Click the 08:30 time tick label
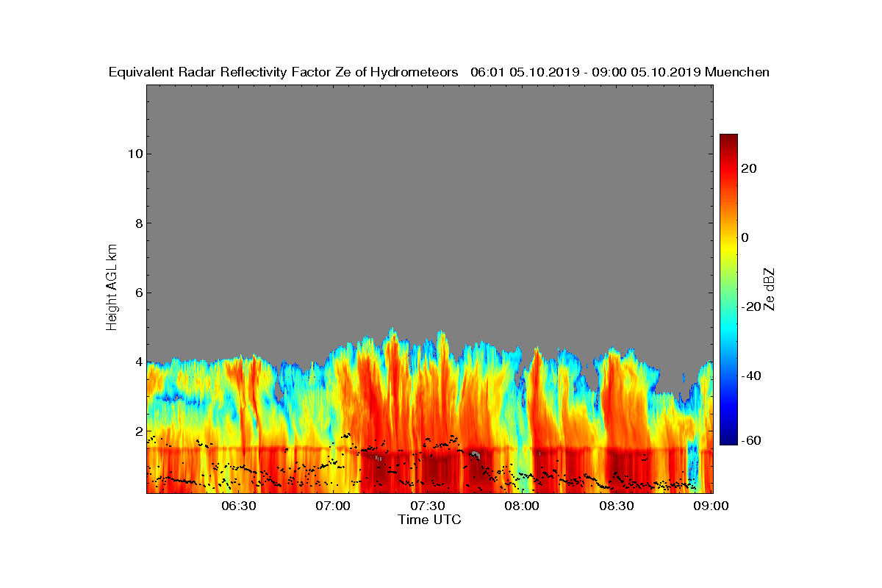Screen dimensions: 882x588 click(617, 506)
